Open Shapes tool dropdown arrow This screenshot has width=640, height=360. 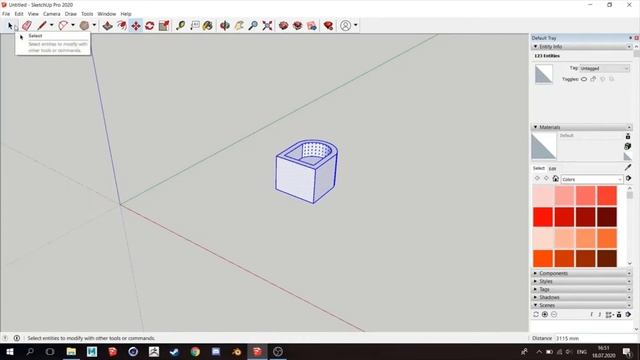(94, 25)
